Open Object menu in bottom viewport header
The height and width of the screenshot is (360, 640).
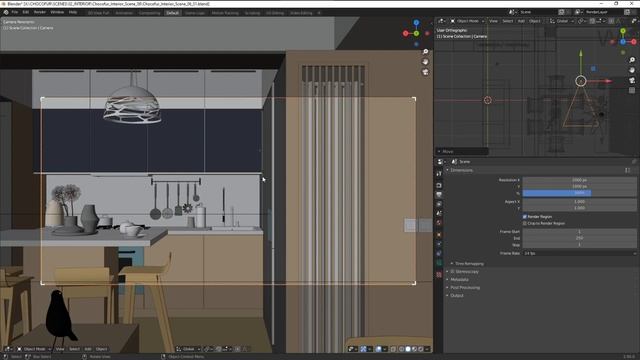pyautogui.click(x=102, y=349)
